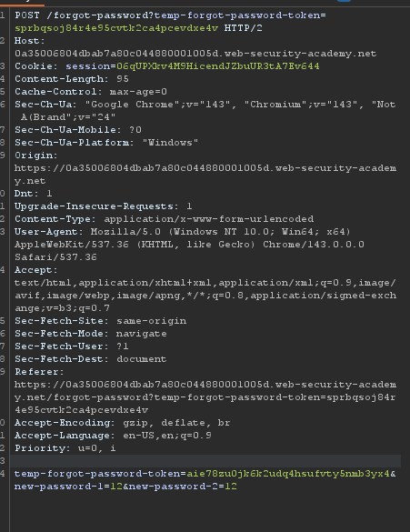Click the Cache-Control max-age=0 value
The image size is (410, 532).
coord(138,92)
